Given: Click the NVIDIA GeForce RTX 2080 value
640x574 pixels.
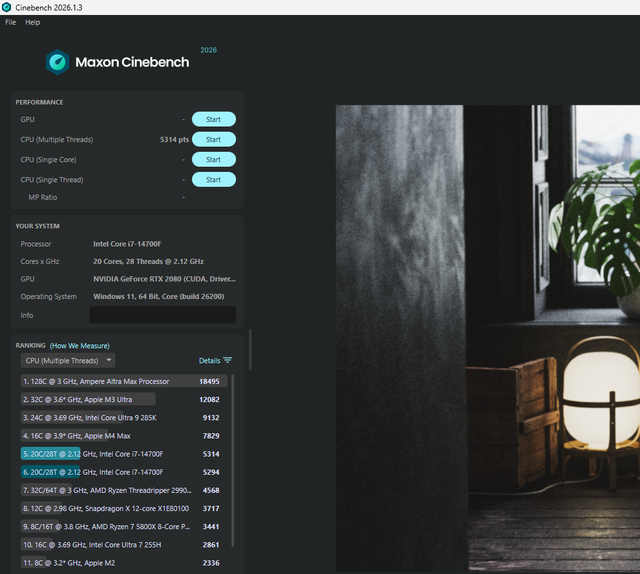Looking at the screenshot, I should pyautogui.click(x=164, y=279).
